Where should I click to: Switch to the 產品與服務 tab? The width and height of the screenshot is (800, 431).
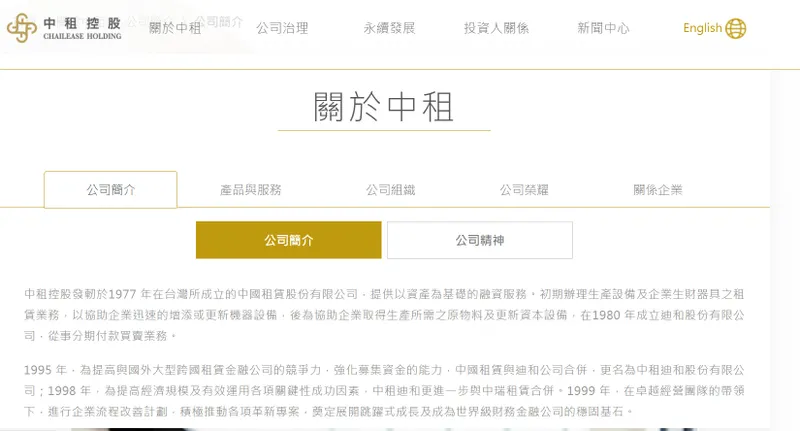pos(251,190)
